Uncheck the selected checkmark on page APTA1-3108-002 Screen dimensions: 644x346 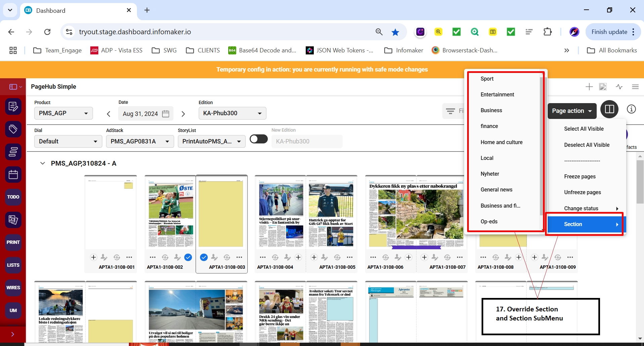coord(188,257)
